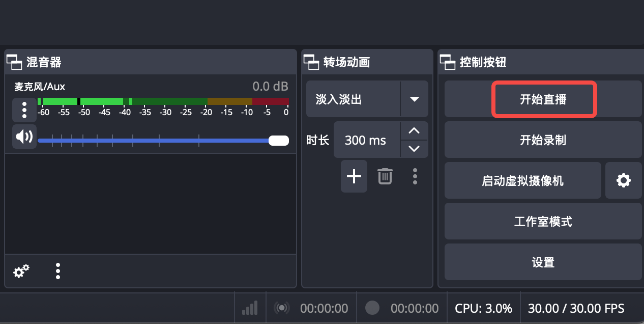Click the CPU: 3.0% status text
This screenshot has height=324, width=644.
[x=484, y=308]
